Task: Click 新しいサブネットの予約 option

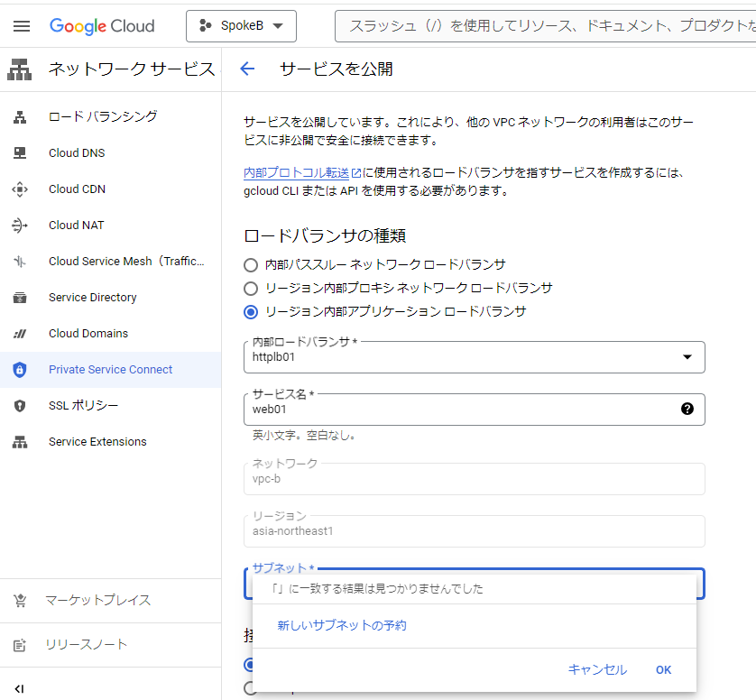Action: (x=342, y=625)
